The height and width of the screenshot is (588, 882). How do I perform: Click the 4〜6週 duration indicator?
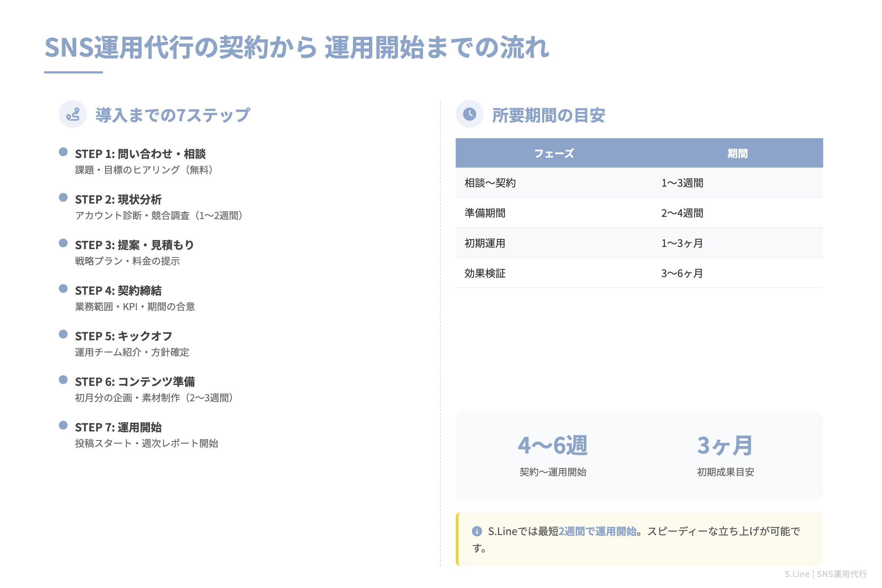553,445
